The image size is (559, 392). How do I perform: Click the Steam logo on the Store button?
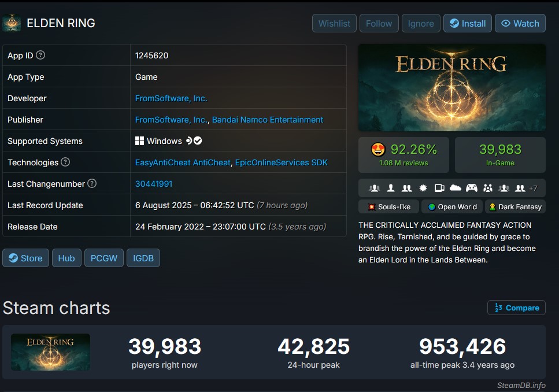tap(13, 258)
